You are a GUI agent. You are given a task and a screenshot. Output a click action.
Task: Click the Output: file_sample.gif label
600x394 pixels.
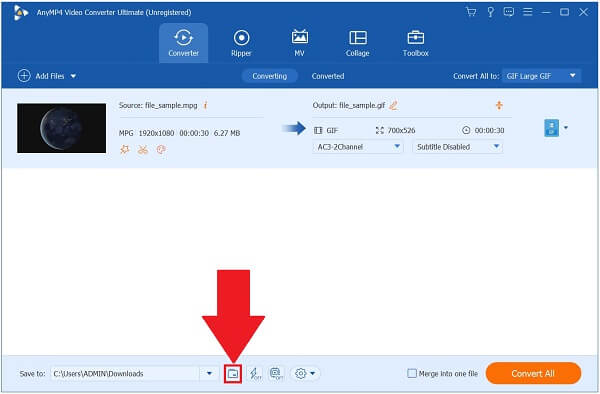point(349,105)
